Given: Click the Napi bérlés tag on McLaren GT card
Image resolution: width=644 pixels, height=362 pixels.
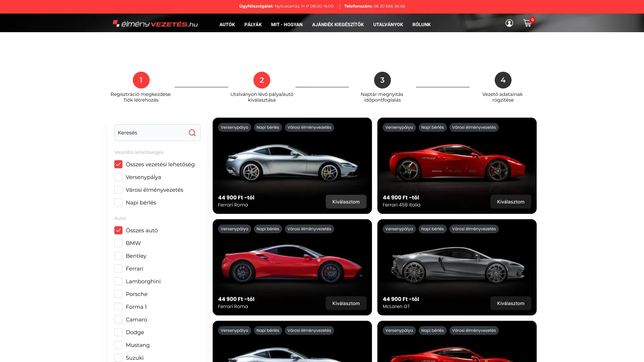Looking at the screenshot, I should point(432,229).
